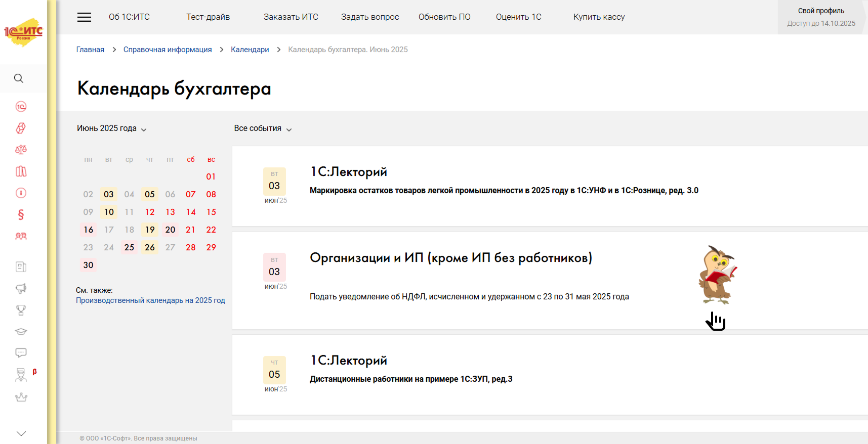Open the megaphone icon in sidebar
Image resolution: width=868 pixels, height=444 pixels.
click(21, 288)
